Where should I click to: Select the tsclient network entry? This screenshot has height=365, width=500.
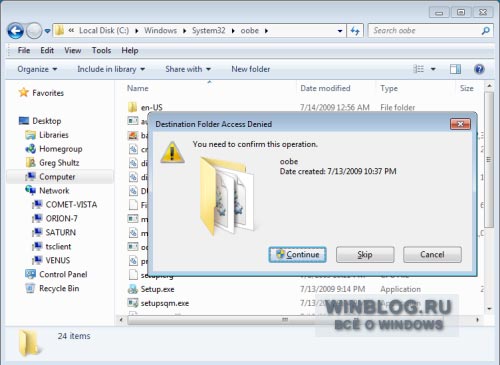[58, 246]
